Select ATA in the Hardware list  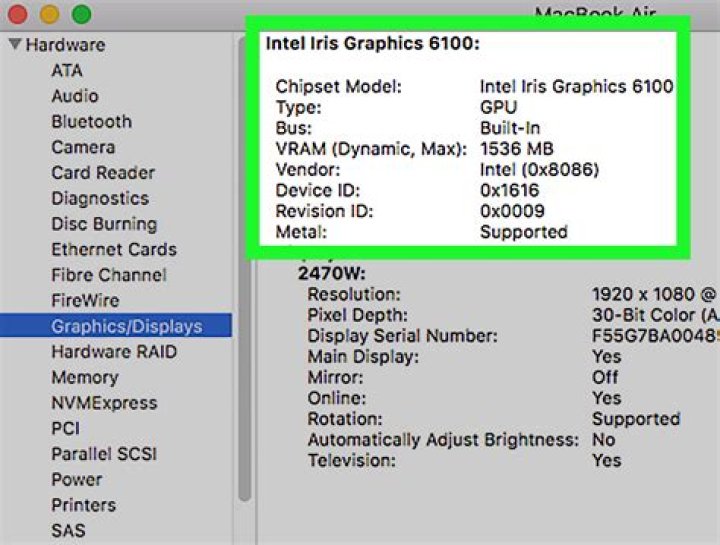67,71
